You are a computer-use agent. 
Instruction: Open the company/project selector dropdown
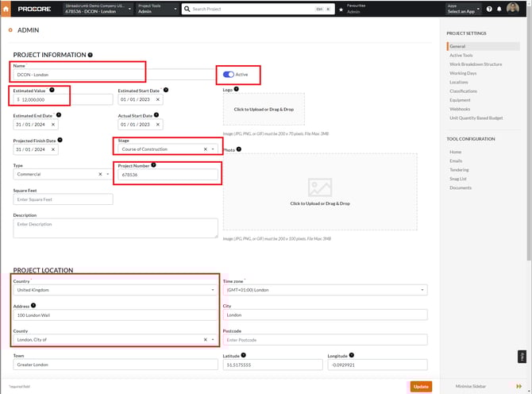pos(98,9)
